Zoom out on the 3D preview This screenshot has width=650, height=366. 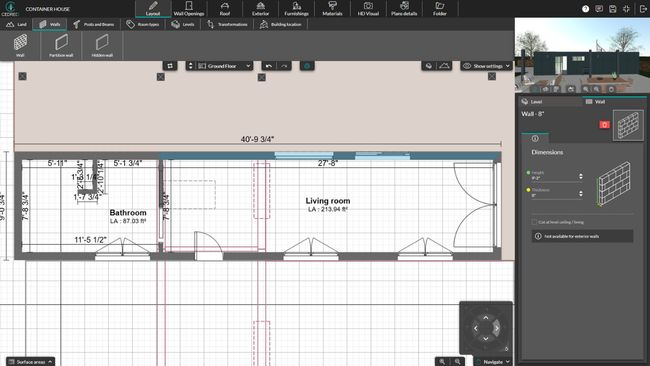(597, 89)
